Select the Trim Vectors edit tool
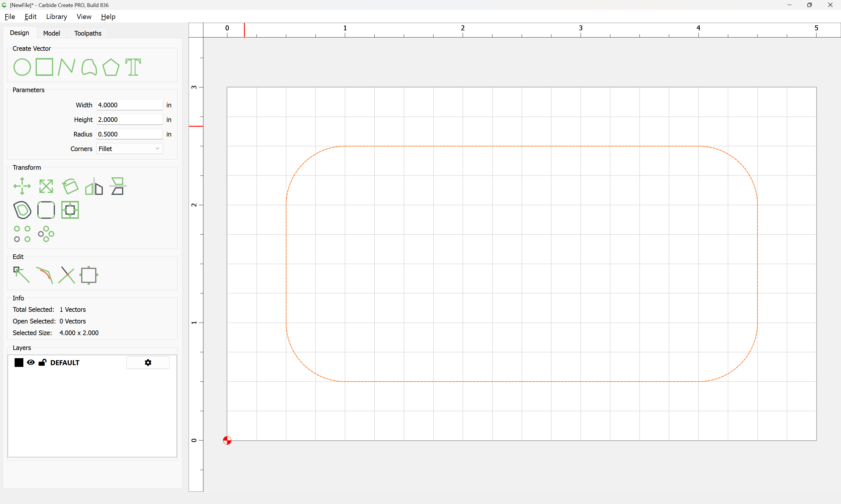Screen dimensions: 841x504 click(x=67, y=275)
